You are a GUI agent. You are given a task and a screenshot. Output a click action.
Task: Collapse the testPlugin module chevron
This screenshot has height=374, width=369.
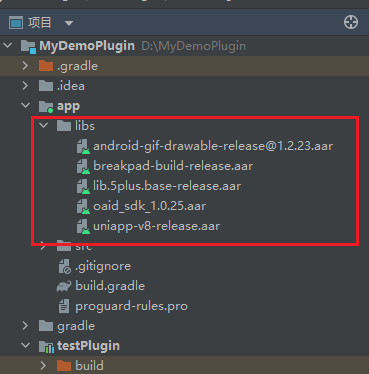[25, 346]
